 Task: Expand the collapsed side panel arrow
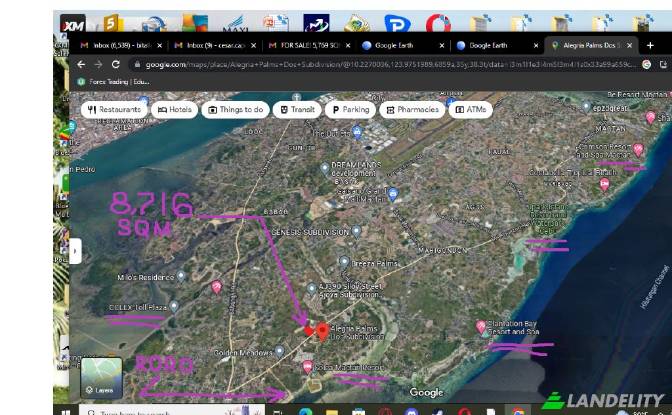pyautogui.click(x=75, y=251)
